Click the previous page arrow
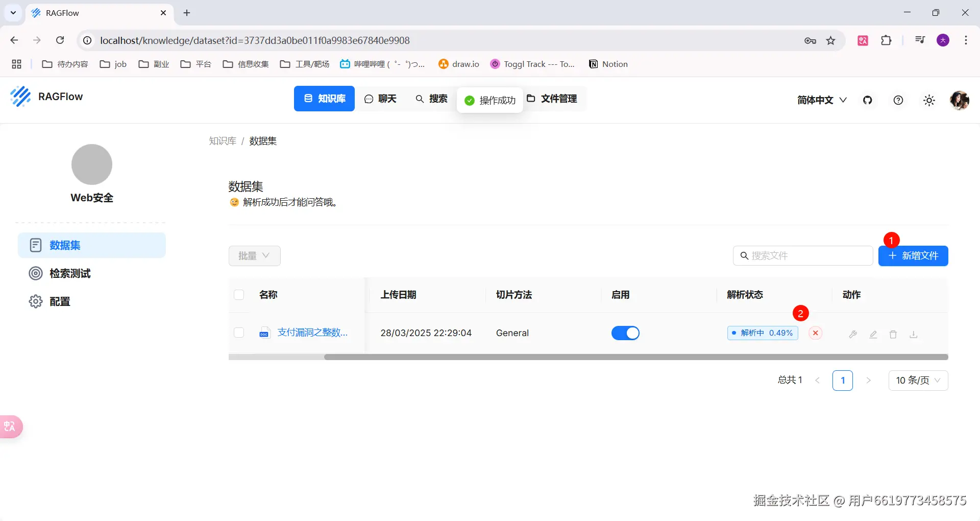The width and height of the screenshot is (980, 521). pos(818,381)
